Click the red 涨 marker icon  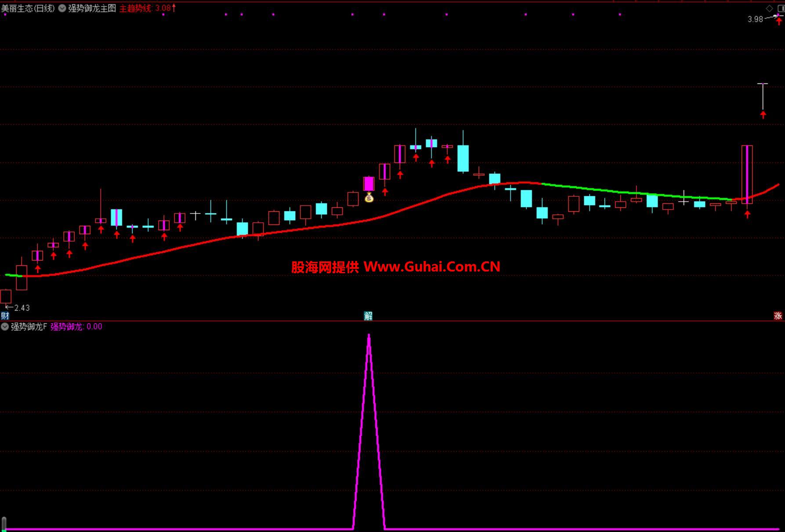778,315
